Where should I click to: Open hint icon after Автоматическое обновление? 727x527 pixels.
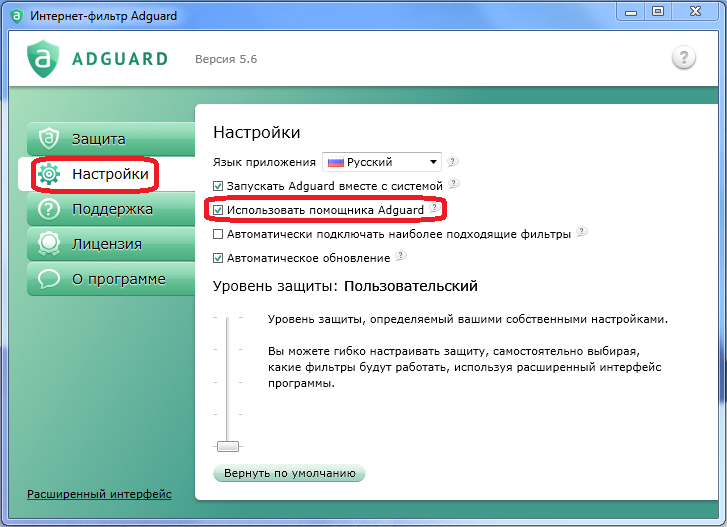pos(401,255)
